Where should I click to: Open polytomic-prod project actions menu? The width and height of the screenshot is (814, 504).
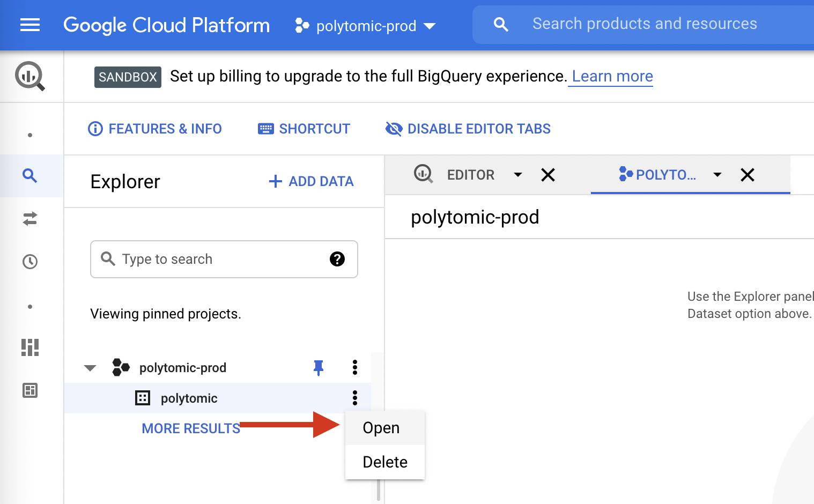354,368
